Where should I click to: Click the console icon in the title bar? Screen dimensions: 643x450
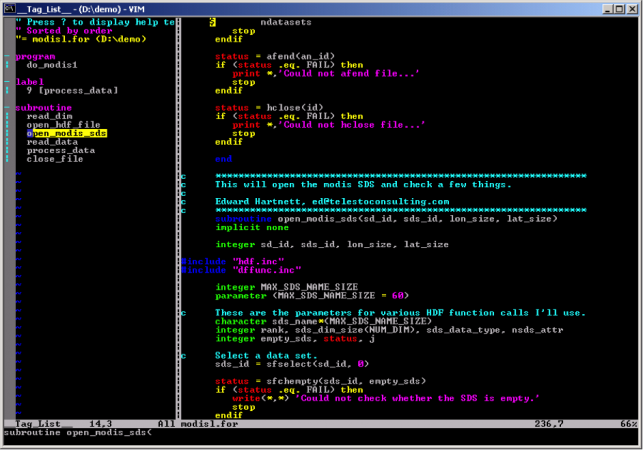10,8
